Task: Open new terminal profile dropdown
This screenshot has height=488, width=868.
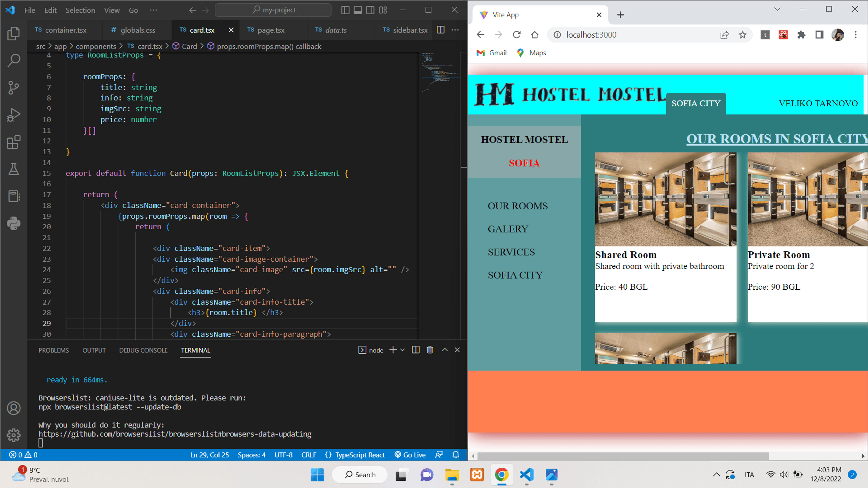Action: 402,350
